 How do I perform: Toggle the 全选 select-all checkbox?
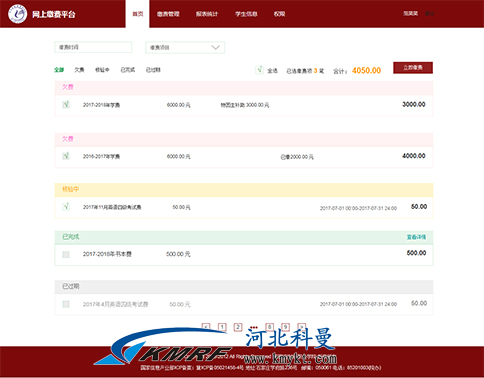[x=259, y=70]
